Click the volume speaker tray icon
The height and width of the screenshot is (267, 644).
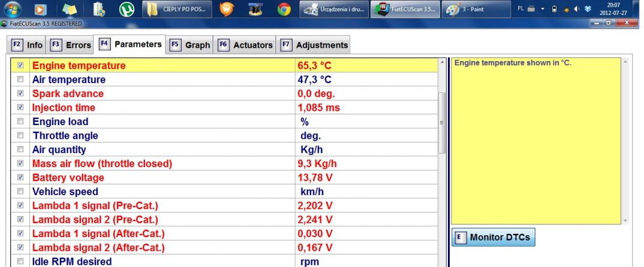click(577, 8)
